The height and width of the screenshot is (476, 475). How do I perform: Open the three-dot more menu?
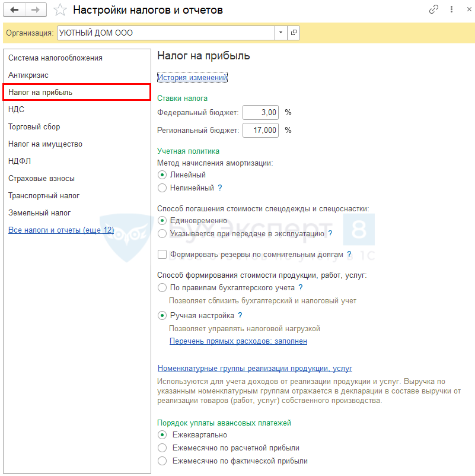[x=451, y=9]
